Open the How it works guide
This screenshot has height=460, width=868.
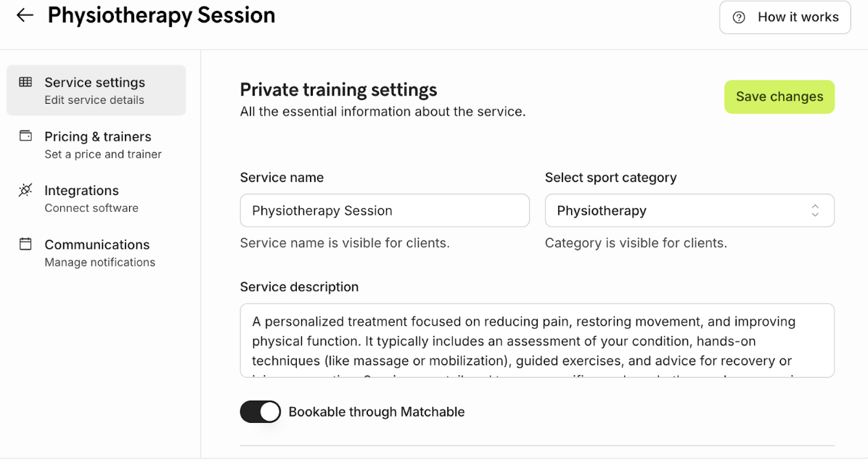click(785, 17)
